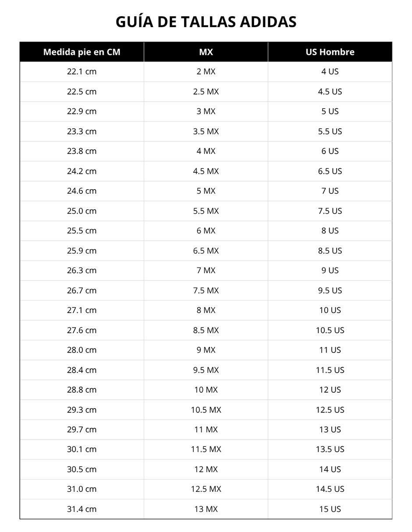Select the 10 US cell
The height and width of the screenshot is (532, 412).
click(x=330, y=310)
